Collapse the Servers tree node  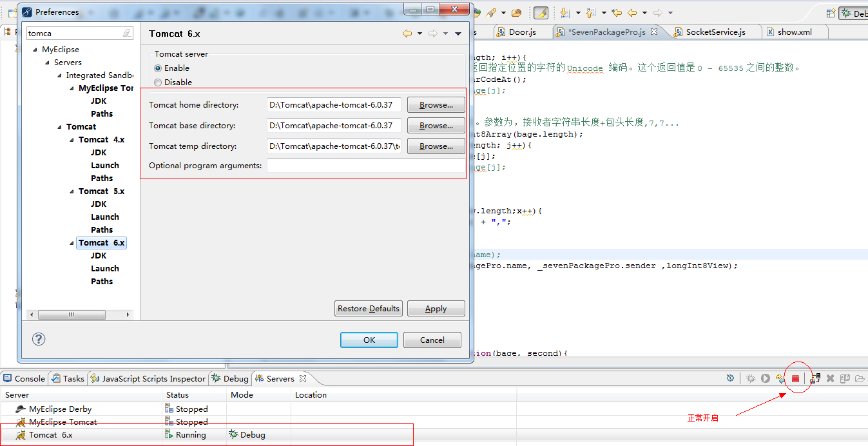tap(48, 63)
